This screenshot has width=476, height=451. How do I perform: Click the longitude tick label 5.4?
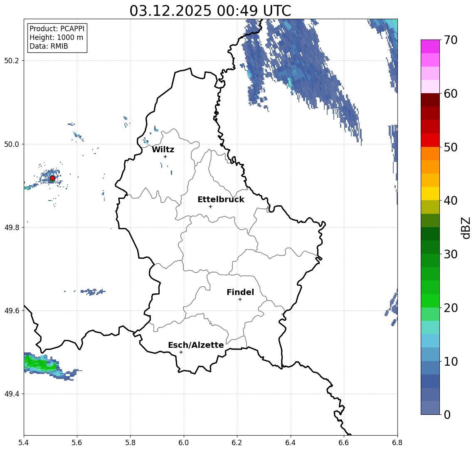coord(24,443)
